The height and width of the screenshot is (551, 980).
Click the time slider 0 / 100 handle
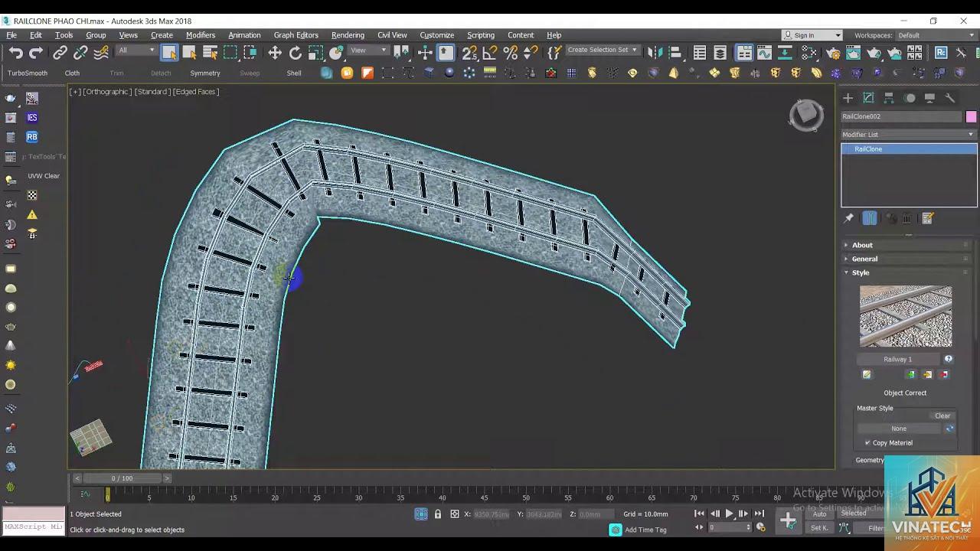click(x=122, y=478)
